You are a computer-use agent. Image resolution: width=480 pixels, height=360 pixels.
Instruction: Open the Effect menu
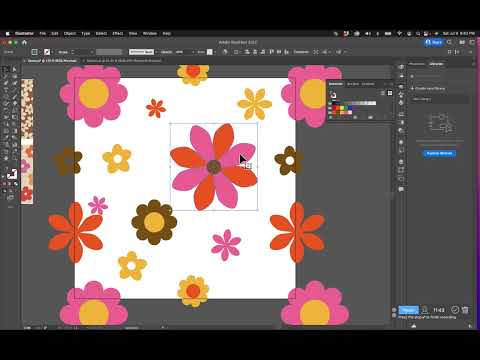[118, 33]
